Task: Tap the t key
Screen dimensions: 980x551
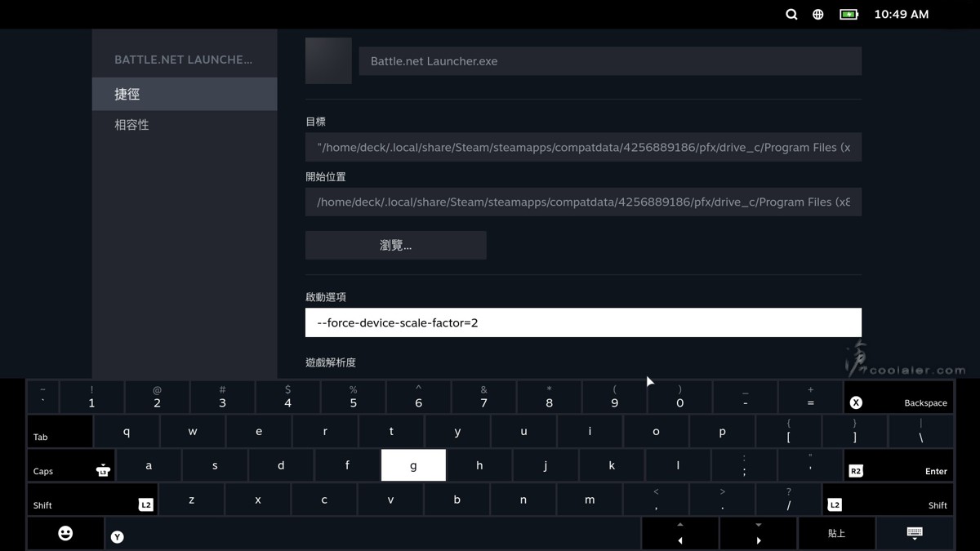Action: (x=391, y=431)
